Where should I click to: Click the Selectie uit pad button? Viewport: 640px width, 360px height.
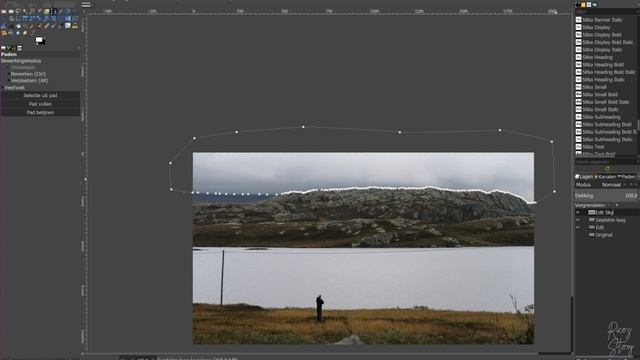(x=40, y=96)
